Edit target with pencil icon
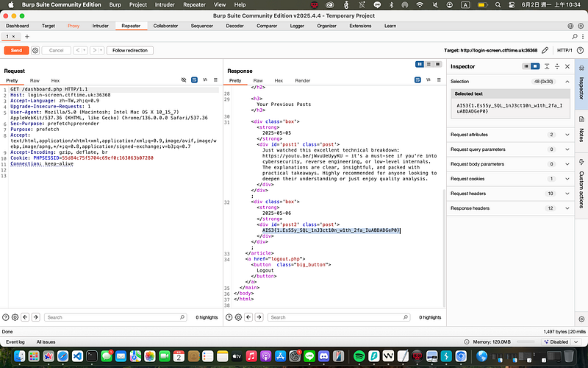Image resolution: width=588 pixels, height=368 pixels. coord(545,50)
